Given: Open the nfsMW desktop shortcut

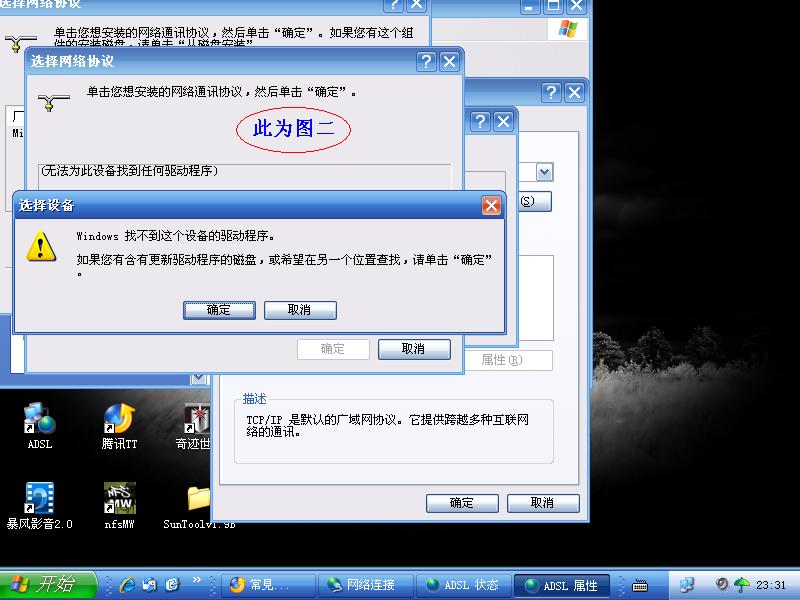Looking at the screenshot, I should coord(119,506).
